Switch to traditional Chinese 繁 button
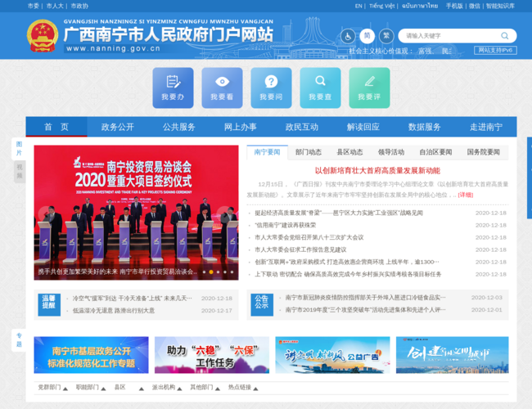Image resolution: width=532 pixels, height=409 pixels. coord(386,36)
